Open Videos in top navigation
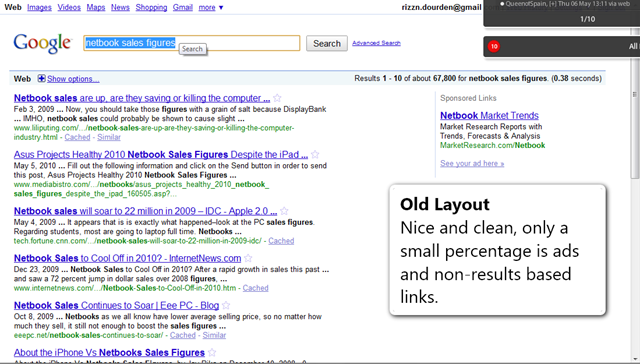The image size is (640, 364). pos(69,7)
